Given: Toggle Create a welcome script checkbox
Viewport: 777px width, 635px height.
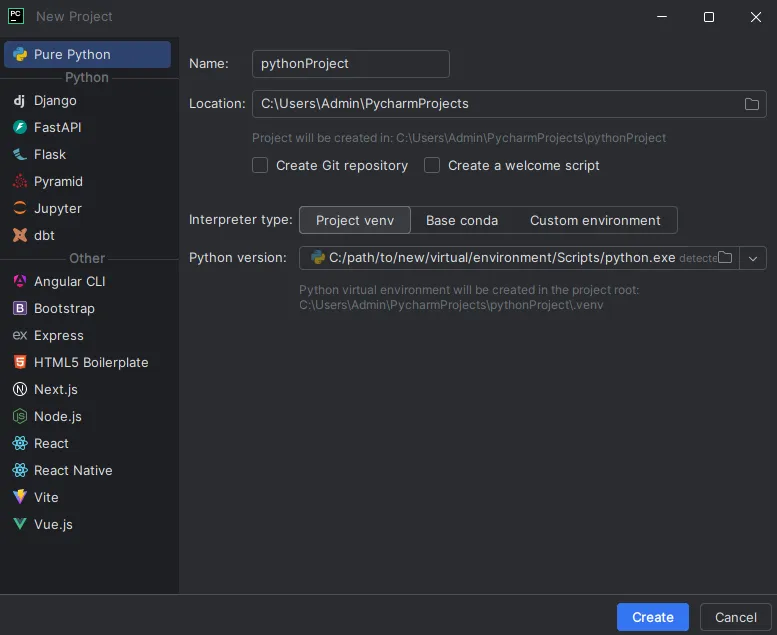Looking at the screenshot, I should [x=432, y=166].
